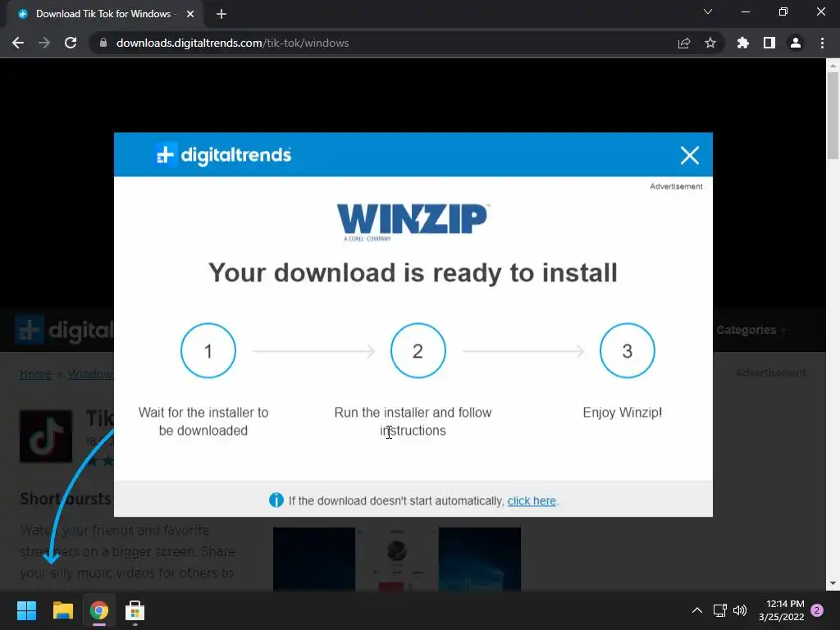
Task: Click the background digitaltrends site logo
Action: (x=64, y=330)
